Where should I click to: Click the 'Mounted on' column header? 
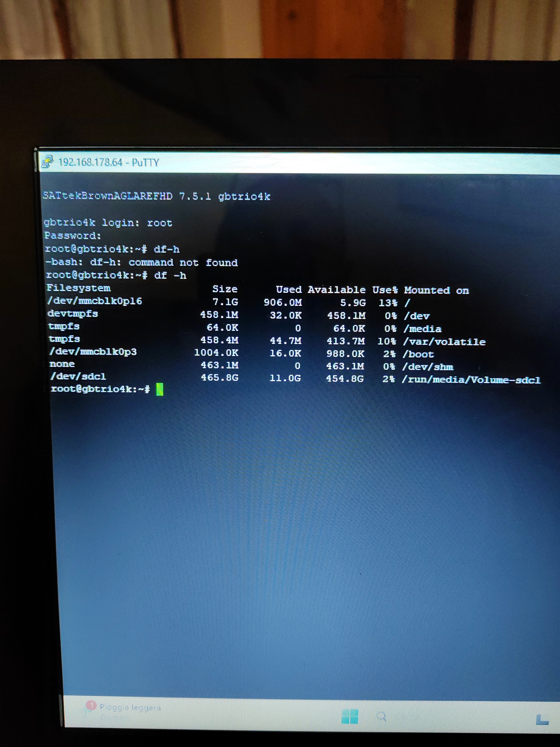(x=436, y=290)
